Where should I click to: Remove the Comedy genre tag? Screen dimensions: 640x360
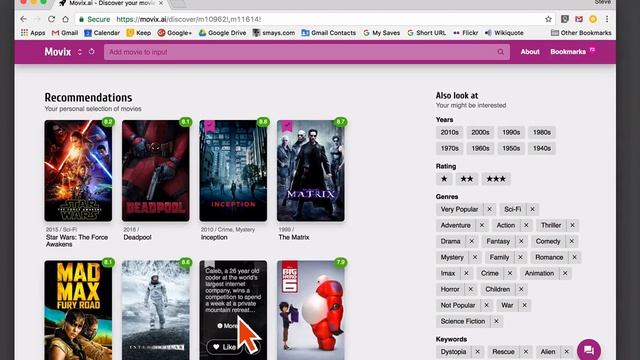(571, 241)
